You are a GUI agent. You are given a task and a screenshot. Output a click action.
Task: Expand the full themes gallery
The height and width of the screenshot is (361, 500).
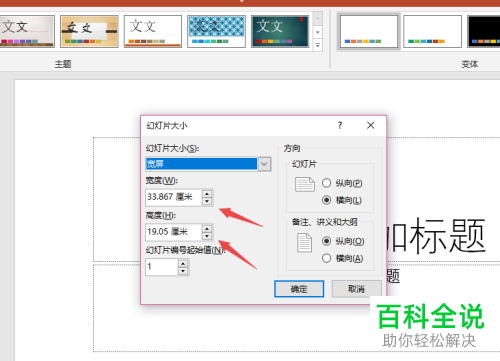click(x=318, y=45)
